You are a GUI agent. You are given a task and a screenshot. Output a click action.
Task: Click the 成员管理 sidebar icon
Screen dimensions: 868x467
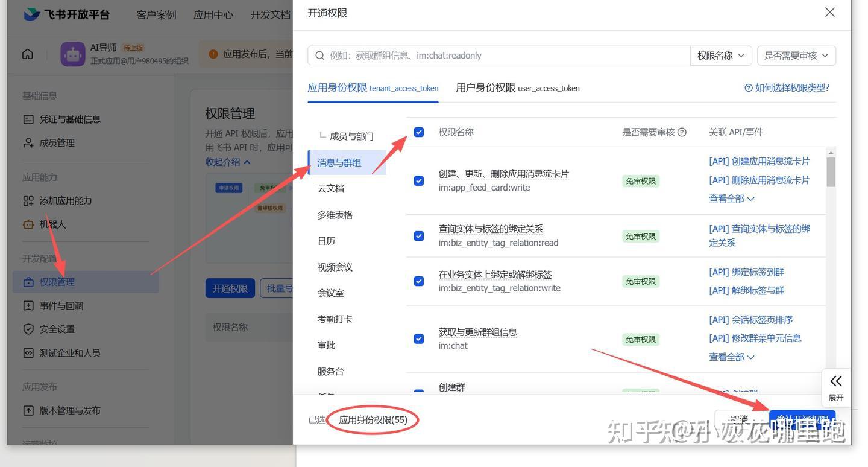coord(28,143)
